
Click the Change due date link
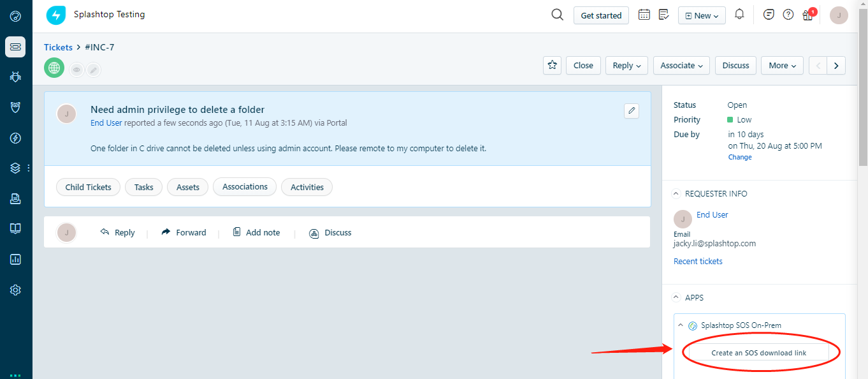(740, 157)
